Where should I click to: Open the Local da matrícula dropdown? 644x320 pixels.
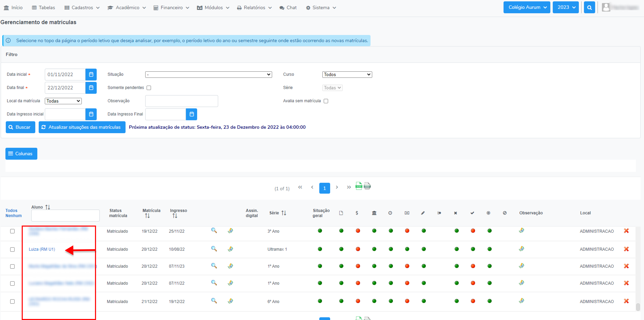tap(63, 101)
